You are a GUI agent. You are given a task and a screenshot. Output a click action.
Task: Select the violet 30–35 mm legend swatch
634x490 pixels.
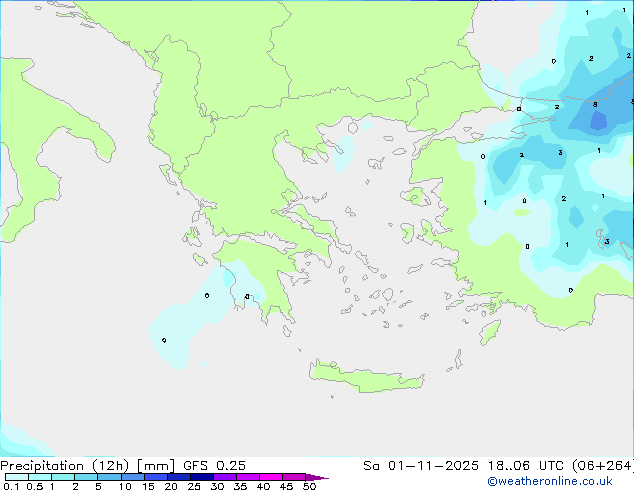[225, 477]
